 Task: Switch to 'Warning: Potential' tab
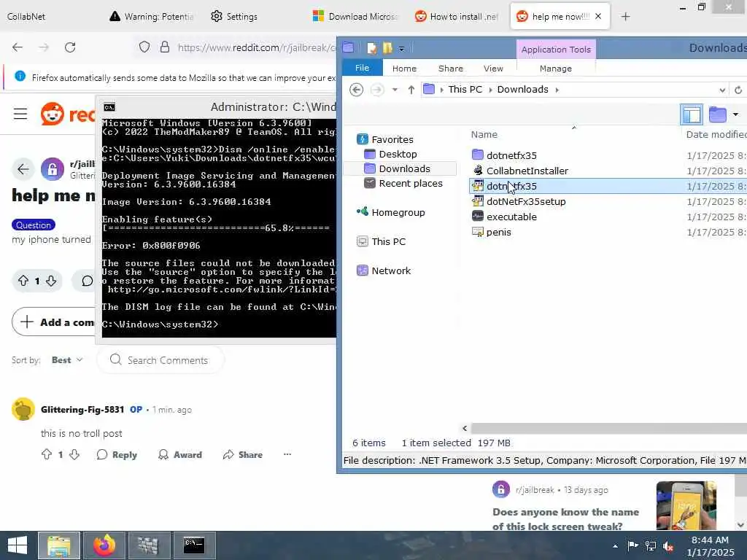click(152, 17)
